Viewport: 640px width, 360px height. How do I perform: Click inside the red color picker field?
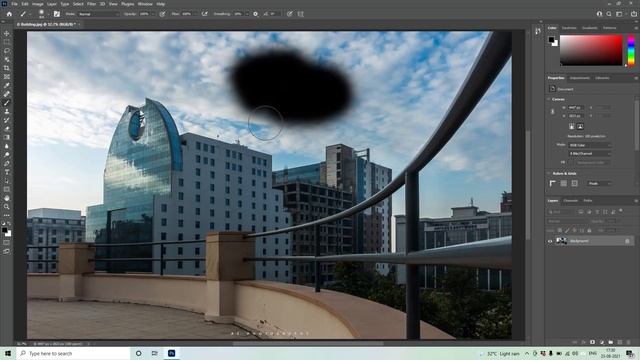pos(591,50)
